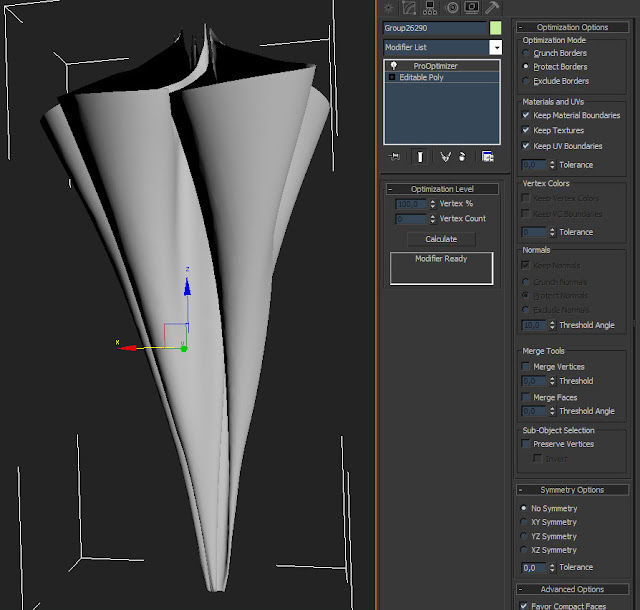Click the green Y axis gizmo handle
640x610 pixels.
[x=184, y=348]
